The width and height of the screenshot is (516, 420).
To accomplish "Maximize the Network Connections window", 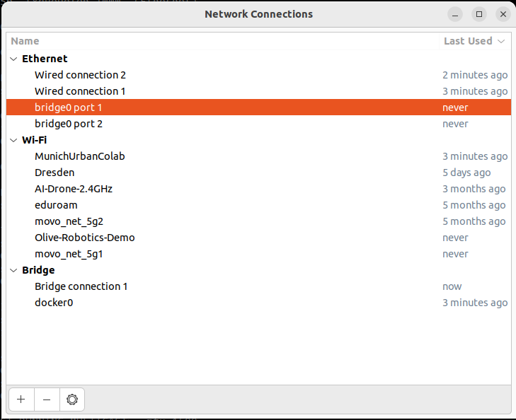I will [480, 14].
